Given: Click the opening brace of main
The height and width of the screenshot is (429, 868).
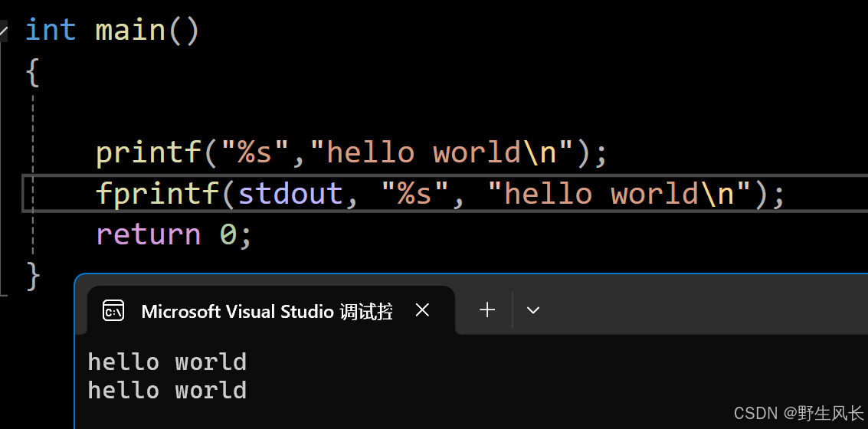Looking at the screenshot, I should [33, 73].
